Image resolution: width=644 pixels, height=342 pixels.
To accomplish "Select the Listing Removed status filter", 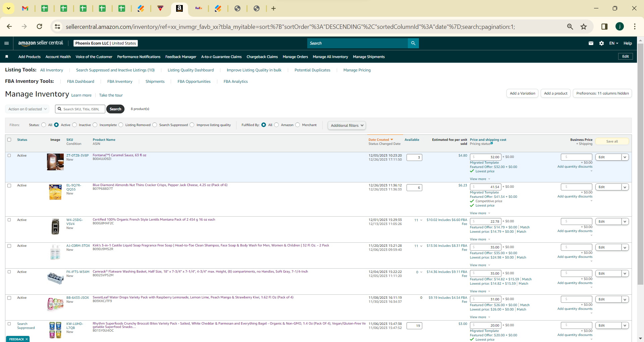I will (121, 125).
